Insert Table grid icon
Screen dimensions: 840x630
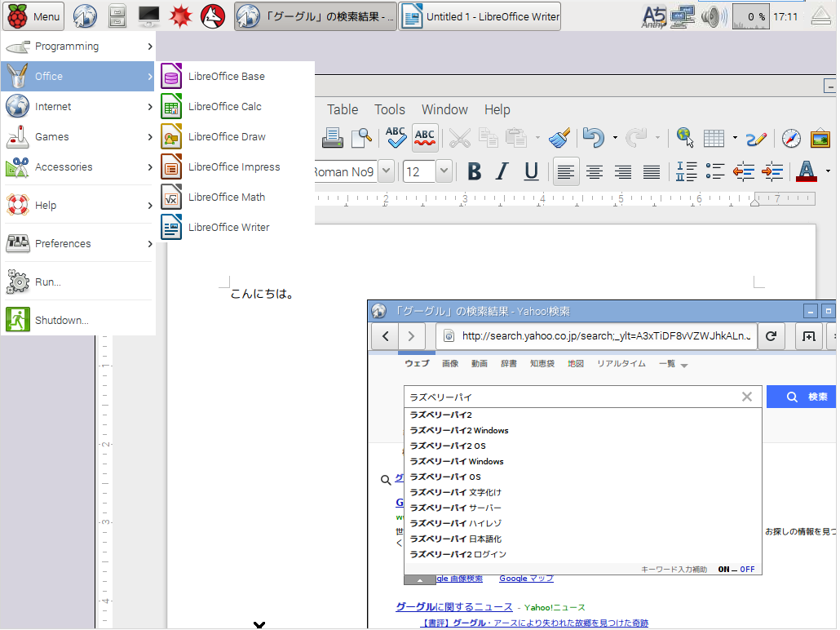(714, 139)
